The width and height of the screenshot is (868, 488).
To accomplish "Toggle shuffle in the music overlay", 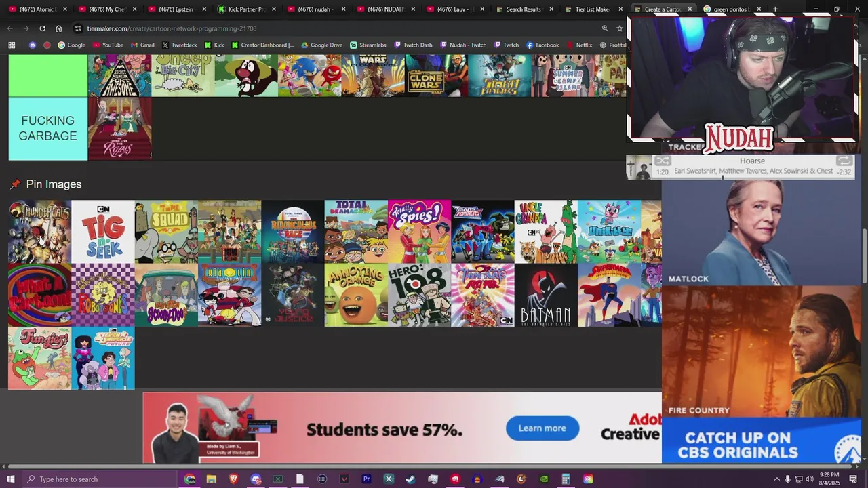I will click(663, 161).
